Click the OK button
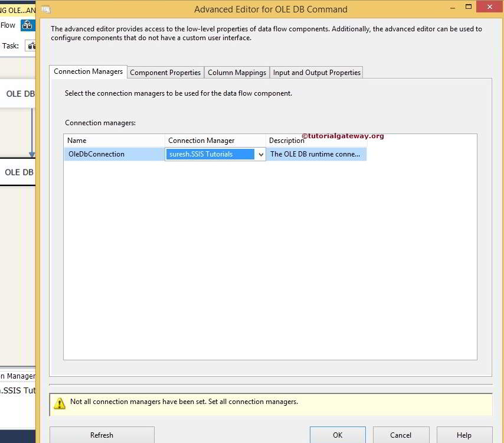504x443 pixels. [x=338, y=435]
